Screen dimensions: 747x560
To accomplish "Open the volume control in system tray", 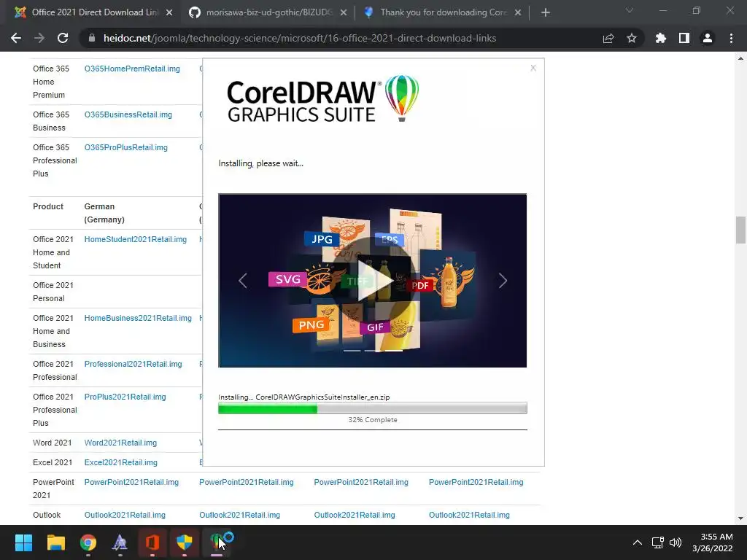I will click(x=676, y=542).
